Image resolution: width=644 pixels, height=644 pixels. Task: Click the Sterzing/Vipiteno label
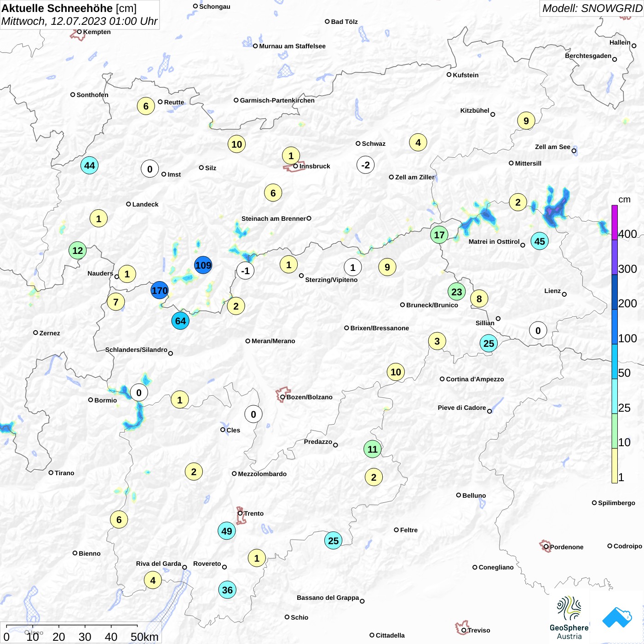[x=331, y=280]
